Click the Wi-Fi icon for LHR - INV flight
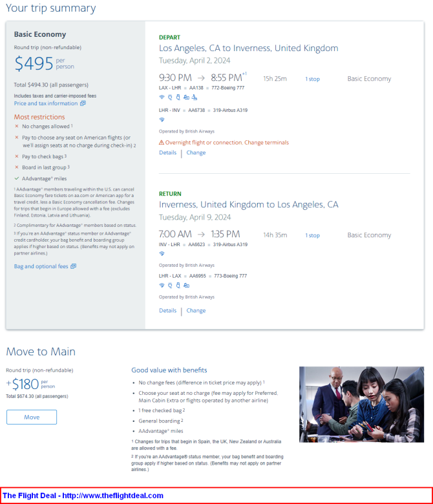The image size is (433, 504). (162, 120)
